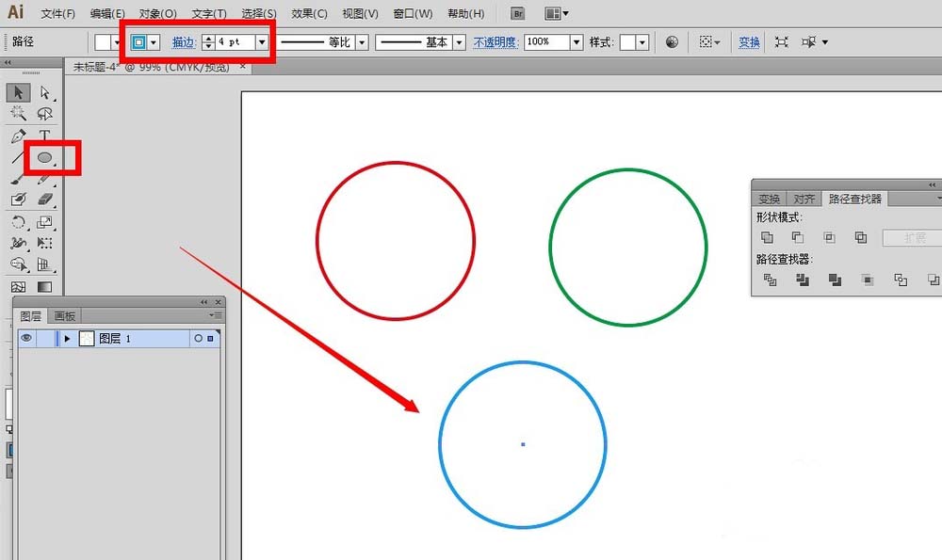Click the Exclude shape mode icon

click(861, 238)
